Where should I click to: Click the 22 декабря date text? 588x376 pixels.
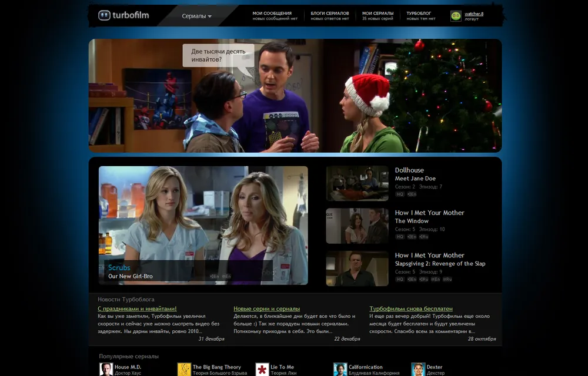pyautogui.click(x=347, y=338)
